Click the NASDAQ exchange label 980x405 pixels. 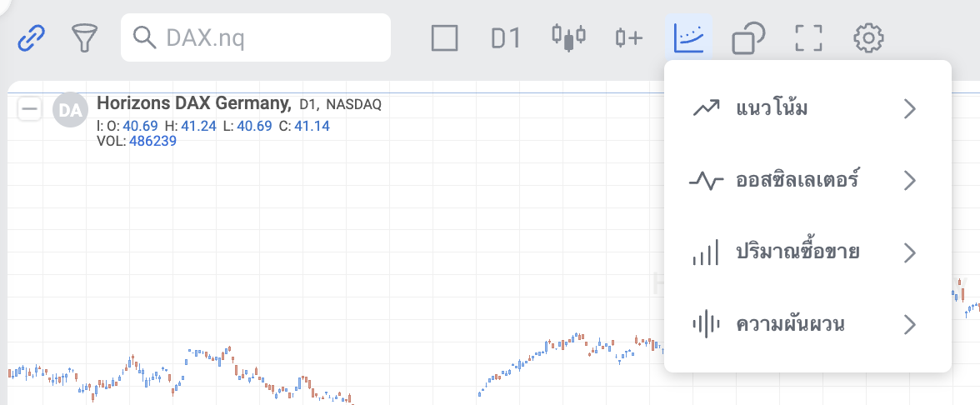353,104
